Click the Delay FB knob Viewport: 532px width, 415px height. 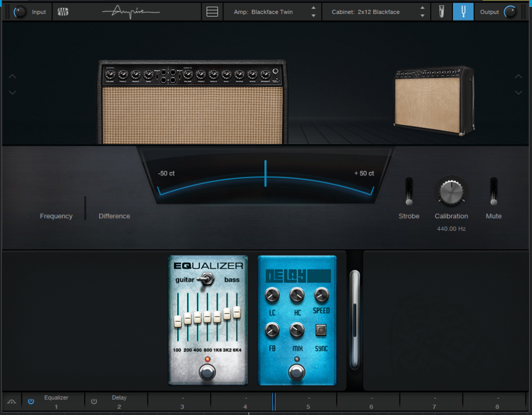(x=272, y=330)
